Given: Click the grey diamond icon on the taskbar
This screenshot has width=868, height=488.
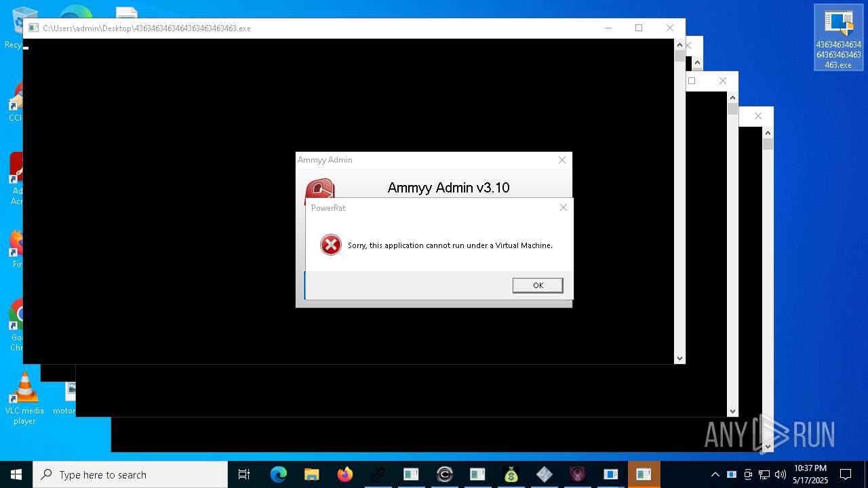Looking at the screenshot, I should (545, 474).
